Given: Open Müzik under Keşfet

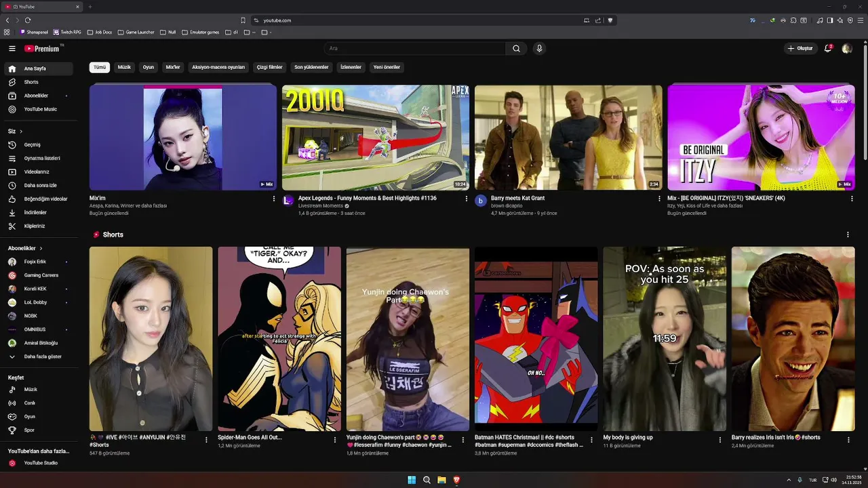Looking at the screenshot, I should tap(39, 390).
